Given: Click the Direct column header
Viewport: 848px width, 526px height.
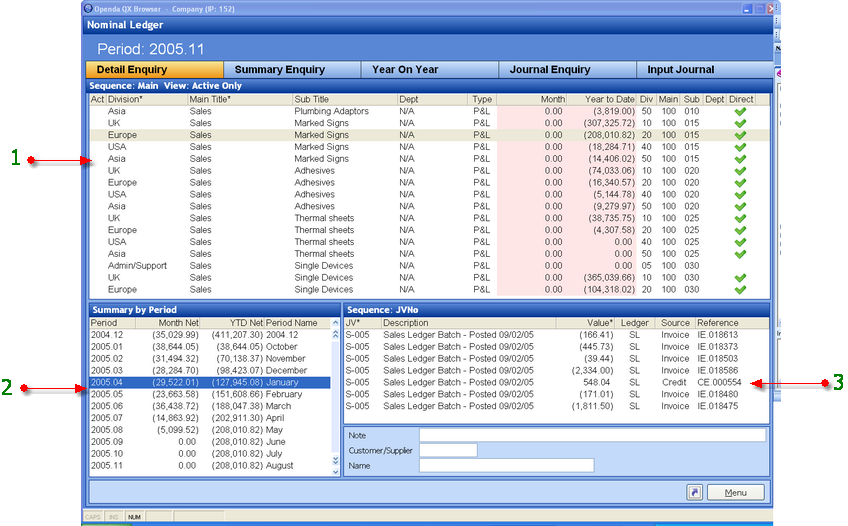Looking at the screenshot, I should (x=741, y=99).
